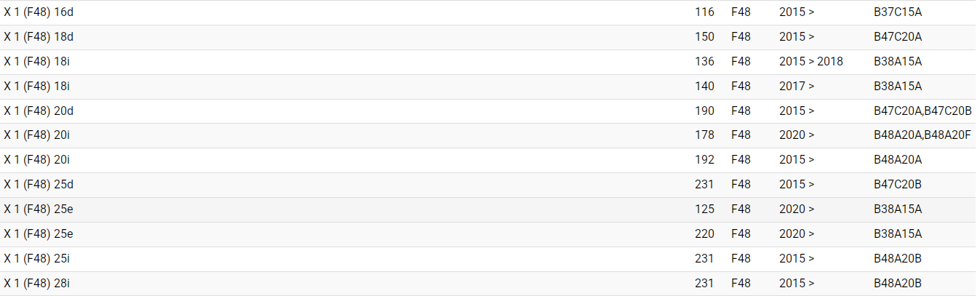Click the X 1 (F48) 16d row

coord(39,12)
